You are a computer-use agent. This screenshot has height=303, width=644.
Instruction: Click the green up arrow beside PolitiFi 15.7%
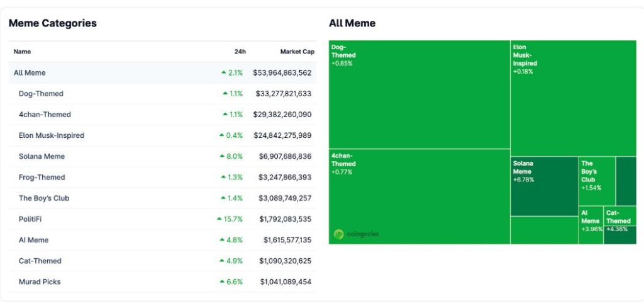click(219, 219)
